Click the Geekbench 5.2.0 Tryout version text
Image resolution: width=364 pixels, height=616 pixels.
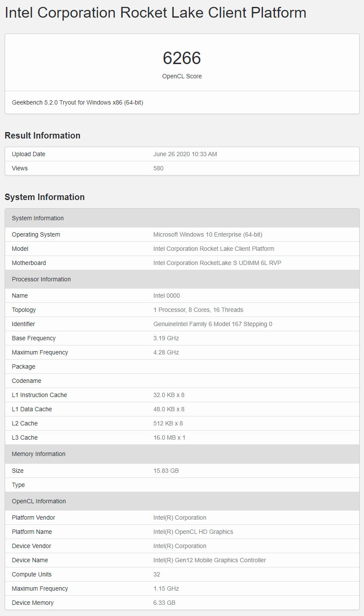point(77,102)
